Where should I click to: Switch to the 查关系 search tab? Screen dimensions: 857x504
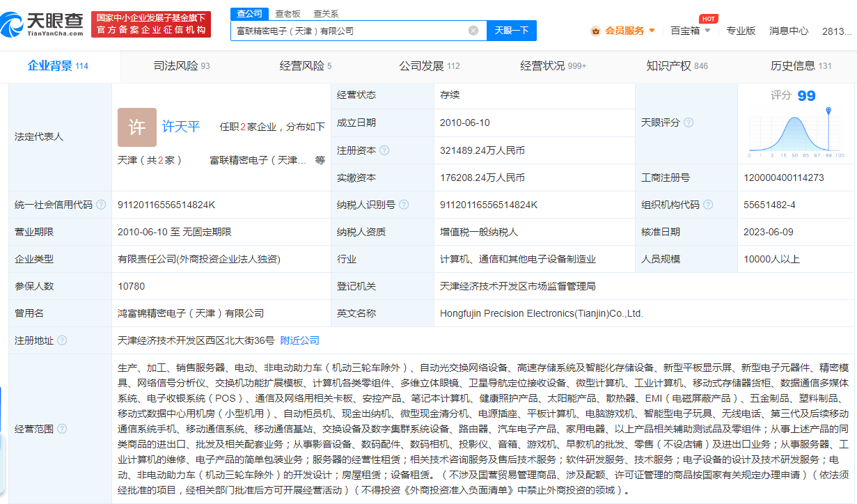(x=326, y=13)
